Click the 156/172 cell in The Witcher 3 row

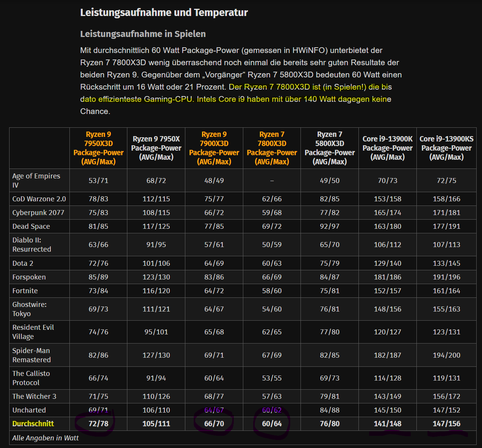[447, 396]
